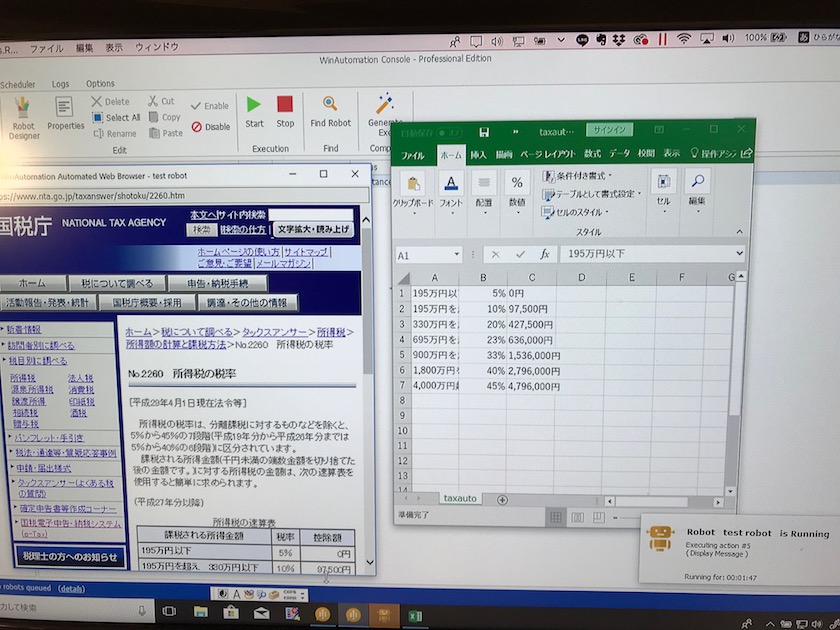Select cell C3 with 427,500円
The height and width of the screenshot is (630, 840).
tap(531, 324)
